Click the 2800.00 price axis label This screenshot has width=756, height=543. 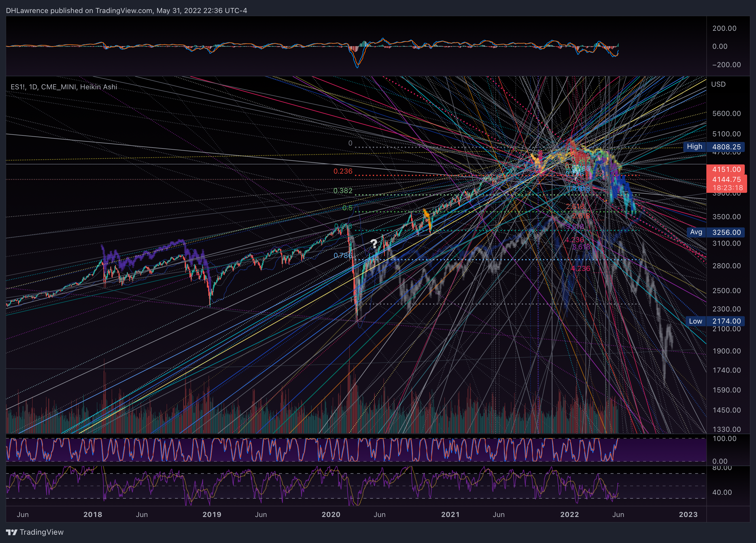[x=726, y=266]
